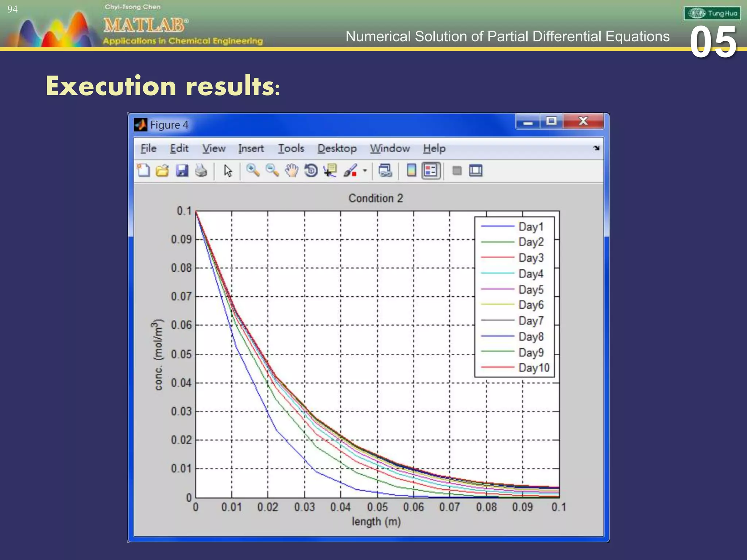Close the Figure 4 window
Image resolution: width=747 pixels, height=560 pixels.
pos(583,121)
